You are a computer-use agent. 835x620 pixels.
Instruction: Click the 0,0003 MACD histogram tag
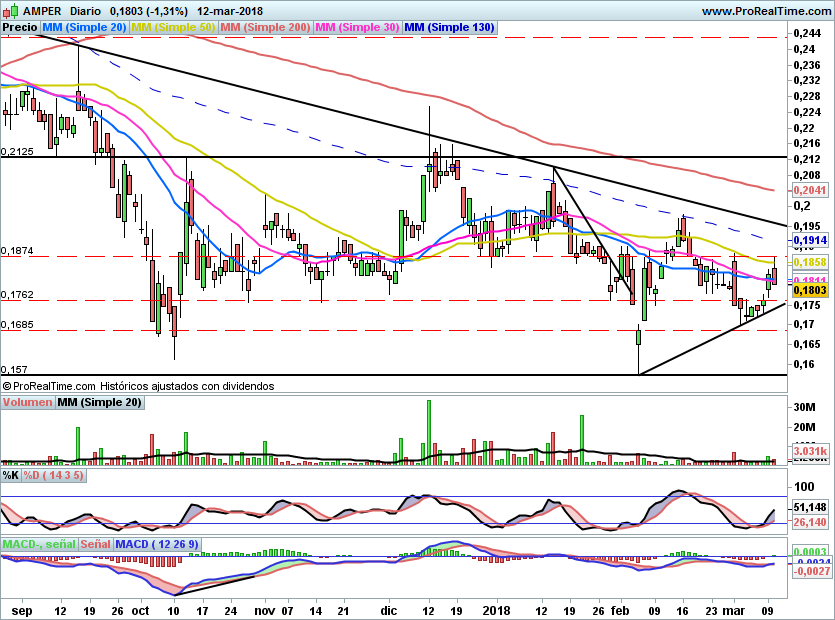810,552
